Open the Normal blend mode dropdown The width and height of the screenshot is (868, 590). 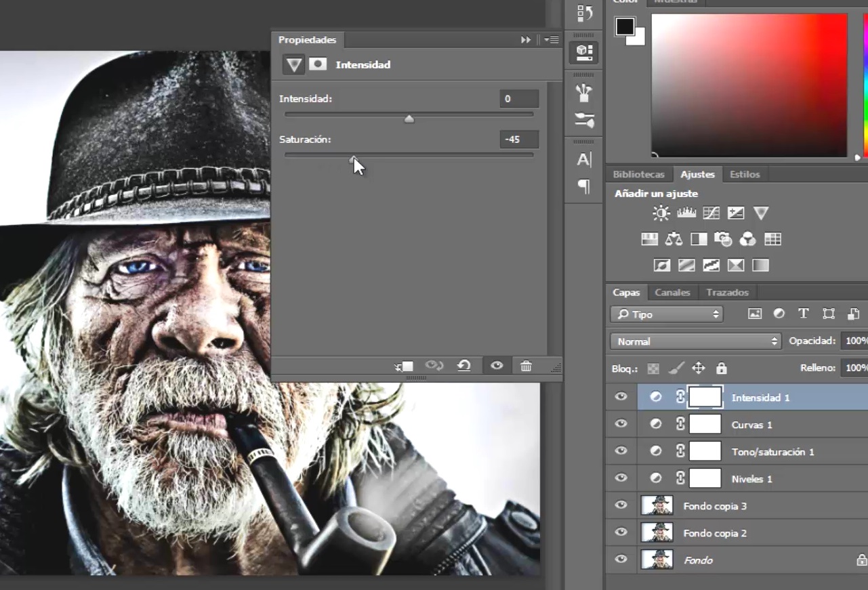pos(696,341)
